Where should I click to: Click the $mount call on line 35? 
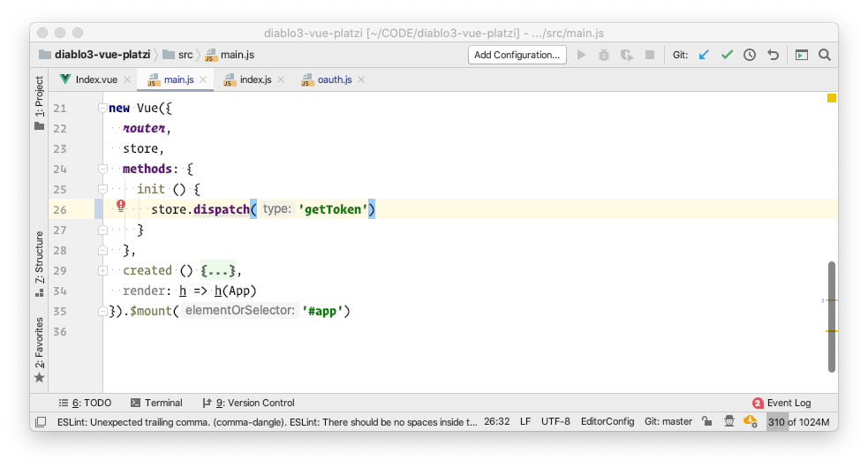tap(151, 311)
